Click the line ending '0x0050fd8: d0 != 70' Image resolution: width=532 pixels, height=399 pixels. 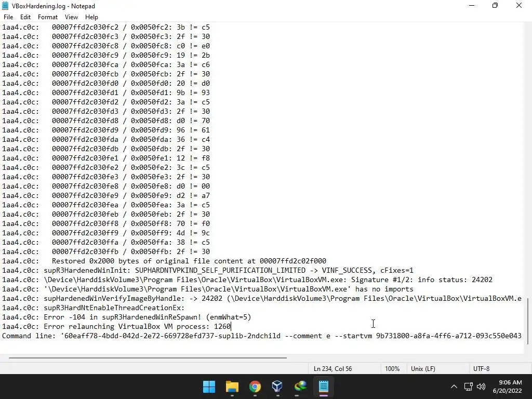click(x=106, y=121)
